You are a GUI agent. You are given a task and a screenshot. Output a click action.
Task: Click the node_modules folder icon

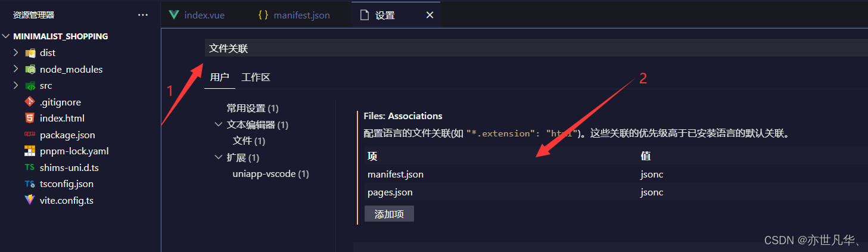pyautogui.click(x=30, y=70)
